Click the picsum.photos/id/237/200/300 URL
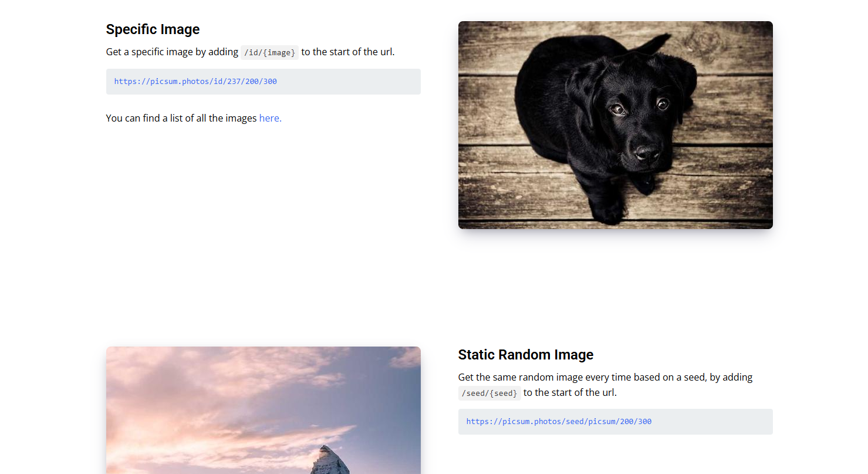The image size is (868, 474). 195,82
